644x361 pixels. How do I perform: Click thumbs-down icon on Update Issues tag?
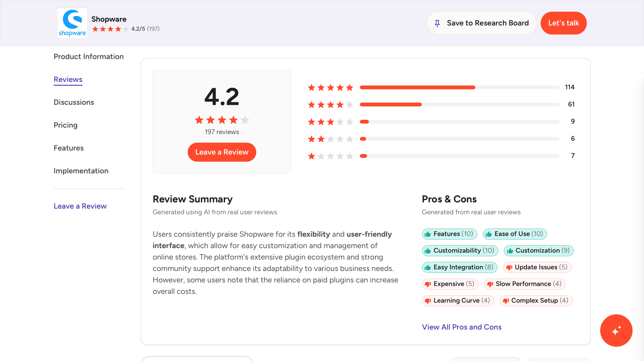tap(509, 267)
